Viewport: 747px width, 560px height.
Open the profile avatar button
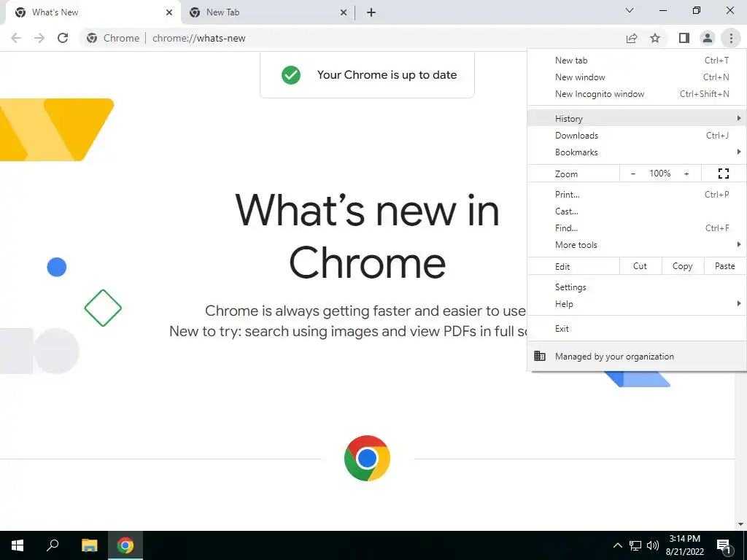708,38
